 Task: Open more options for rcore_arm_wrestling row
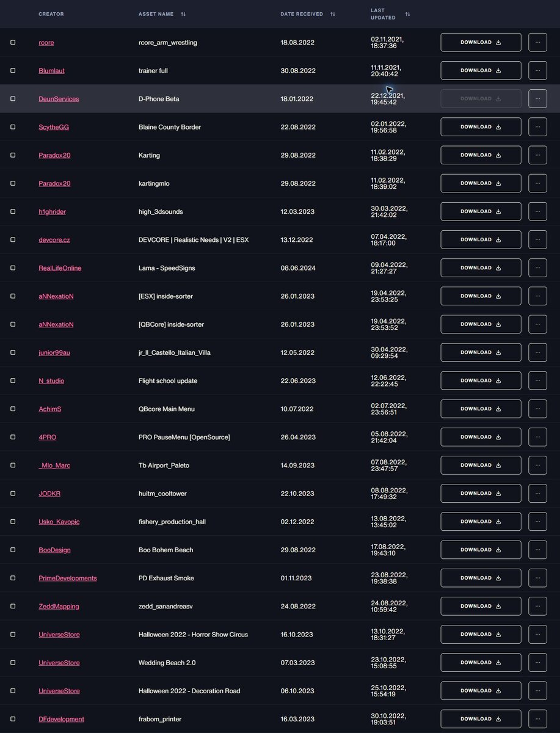coord(537,42)
